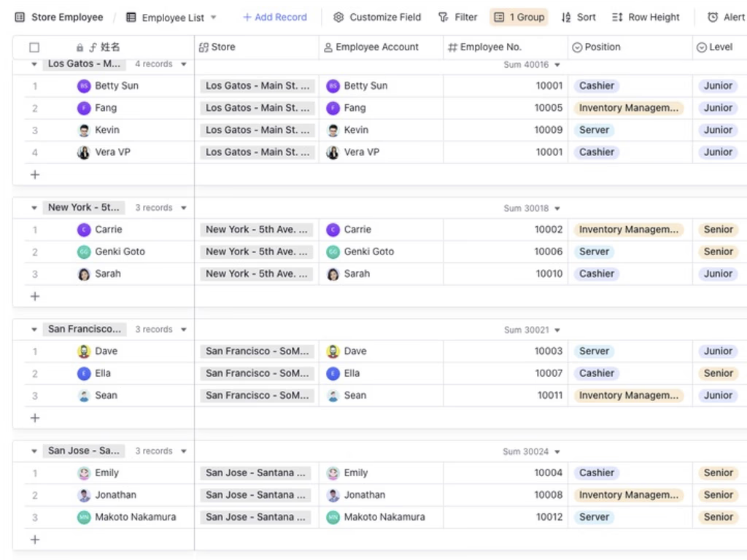Viewport: 747px width, 560px height.
Task: Collapse the New York group triangle
Action: pos(34,208)
